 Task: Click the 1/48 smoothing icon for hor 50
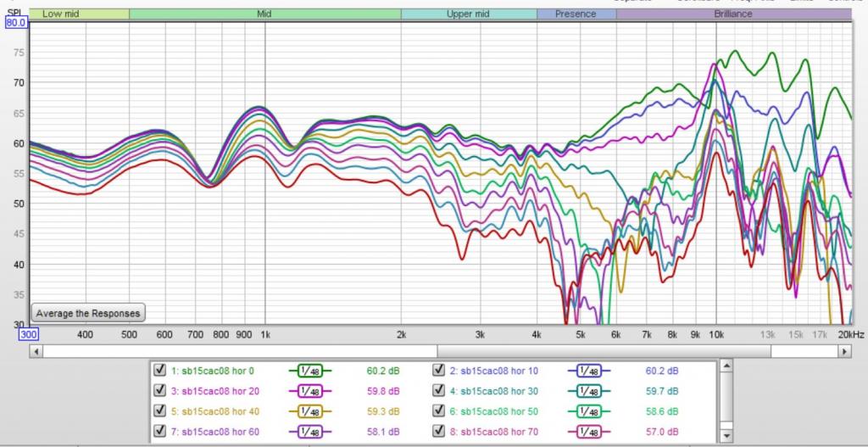coord(589,411)
